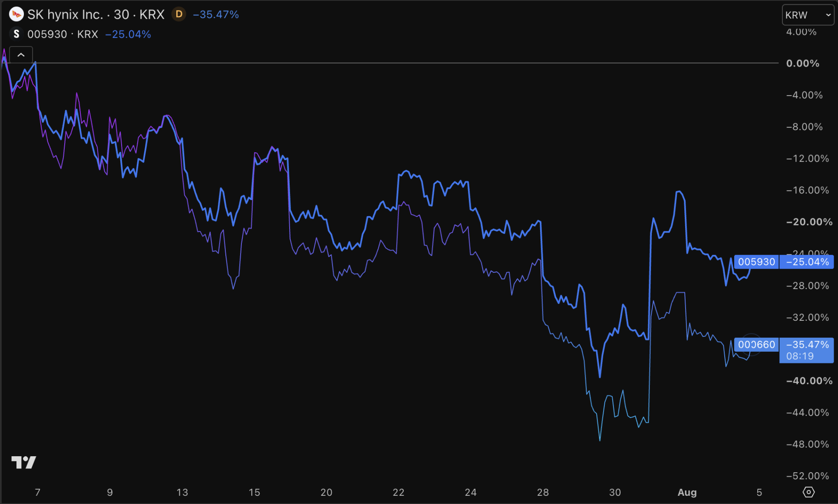
Task: Open chart settings gear on the time axis
Action: [x=808, y=492]
